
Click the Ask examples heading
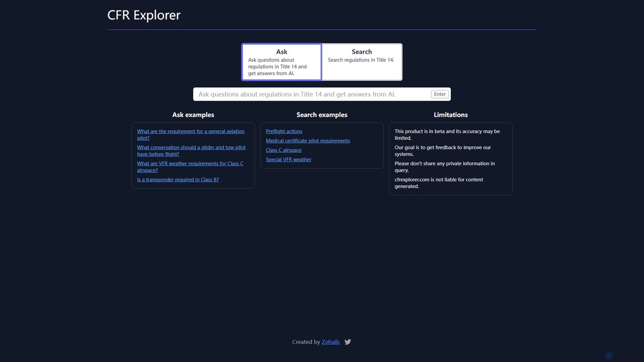coord(193,115)
